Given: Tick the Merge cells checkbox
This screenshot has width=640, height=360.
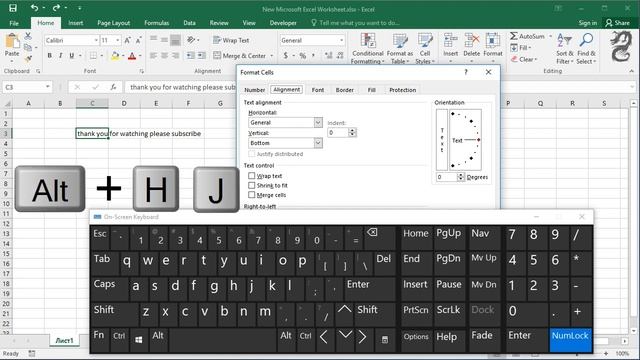Looking at the screenshot, I should 251,195.
